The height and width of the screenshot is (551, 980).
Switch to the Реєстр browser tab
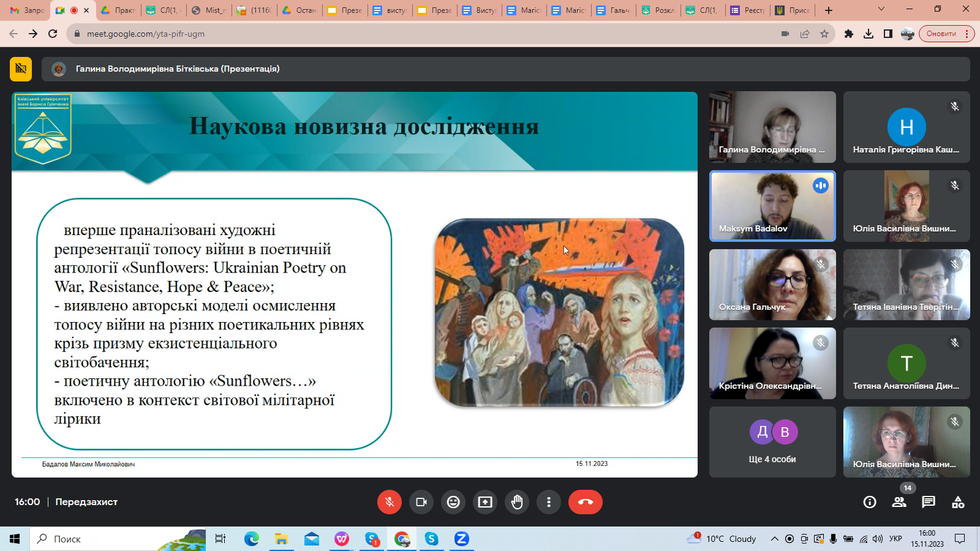pyautogui.click(x=747, y=10)
